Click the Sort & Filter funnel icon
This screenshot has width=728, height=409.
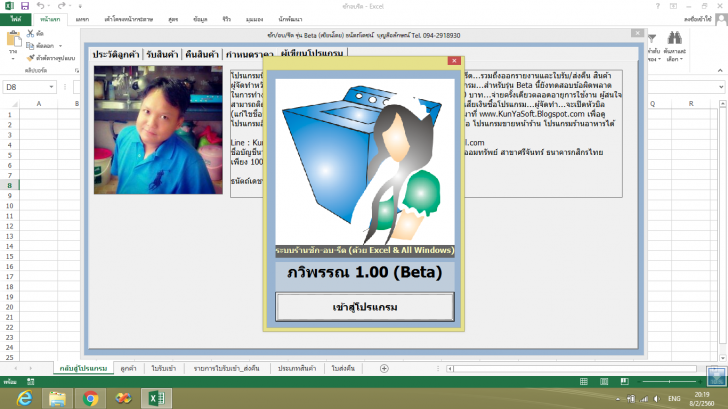pos(652,39)
